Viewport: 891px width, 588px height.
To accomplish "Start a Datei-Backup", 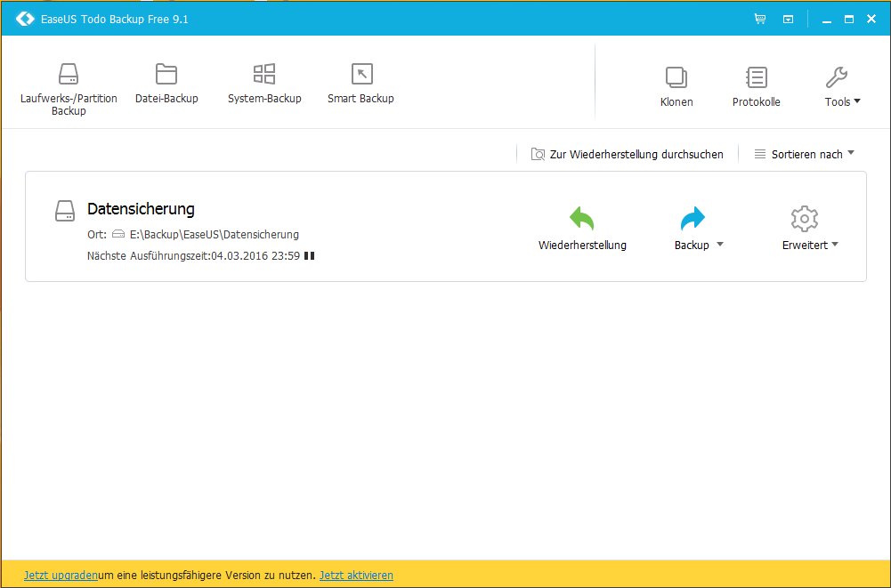I will coord(166,85).
